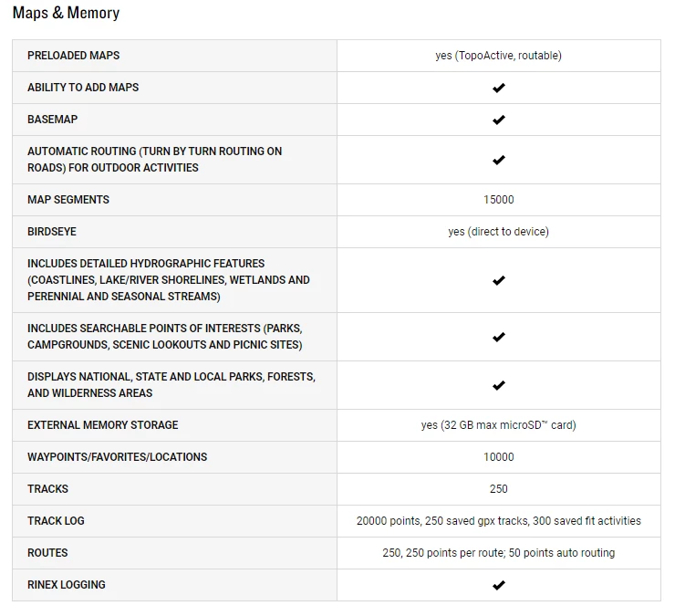The image size is (675, 616).
Task: Click the Basemap row checkmark
Action: tap(499, 120)
